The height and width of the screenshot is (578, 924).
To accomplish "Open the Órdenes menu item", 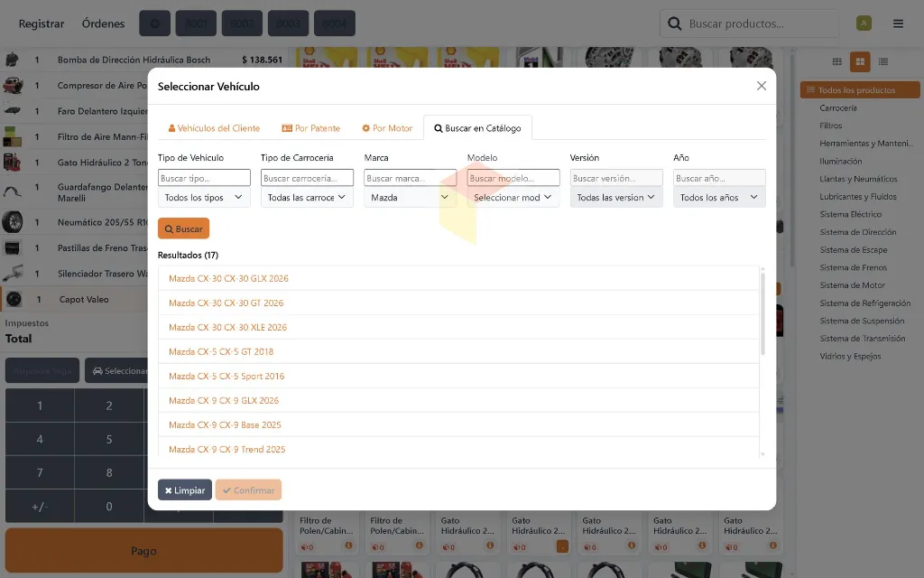I will coord(103,23).
